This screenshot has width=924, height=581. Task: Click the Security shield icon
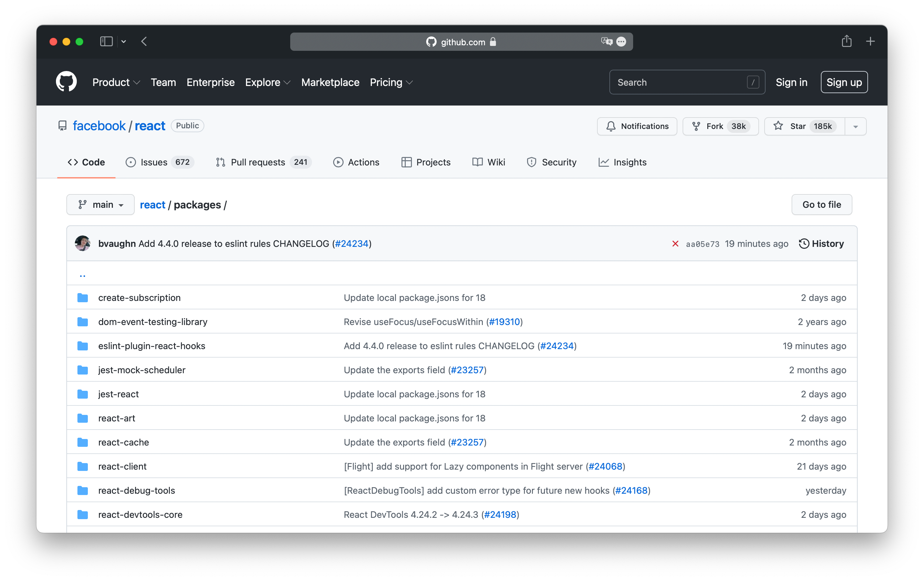point(532,162)
